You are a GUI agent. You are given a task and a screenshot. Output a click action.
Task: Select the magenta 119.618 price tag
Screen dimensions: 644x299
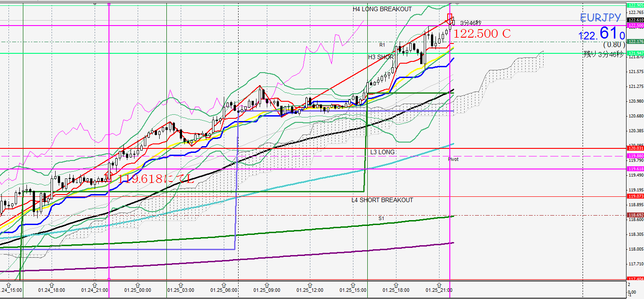[635, 169]
